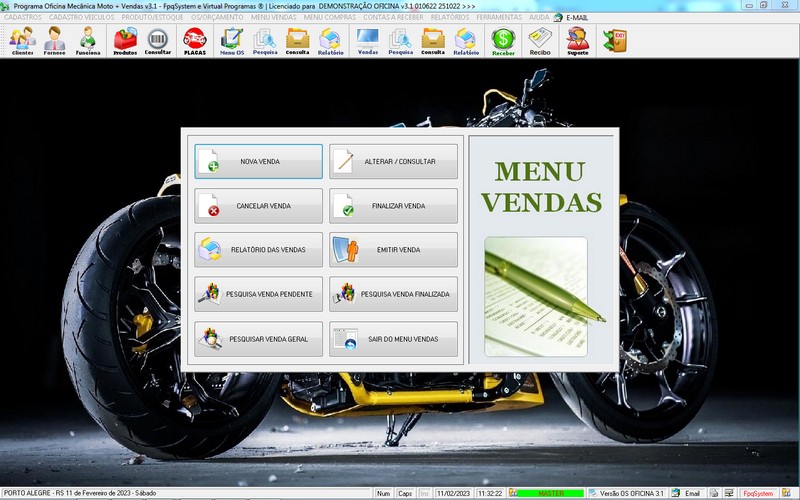The width and height of the screenshot is (800, 500).
Task: Click the Consulta icon left of Receber group
Action: click(x=433, y=41)
